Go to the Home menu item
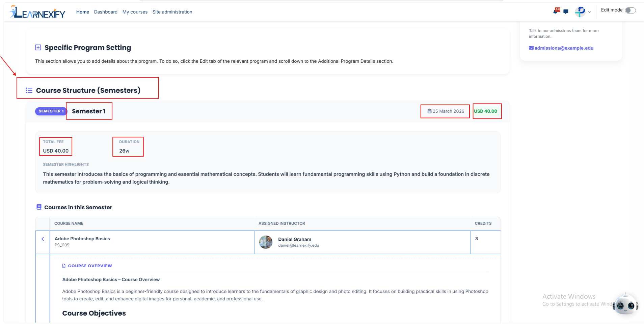 [x=83, y=12]
